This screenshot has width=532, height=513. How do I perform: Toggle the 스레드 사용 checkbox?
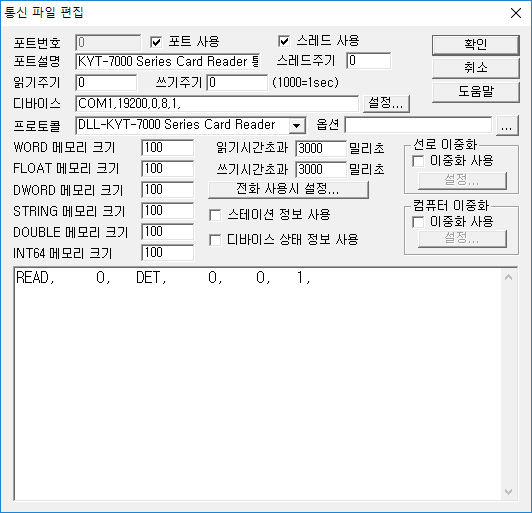click(284, 41)
